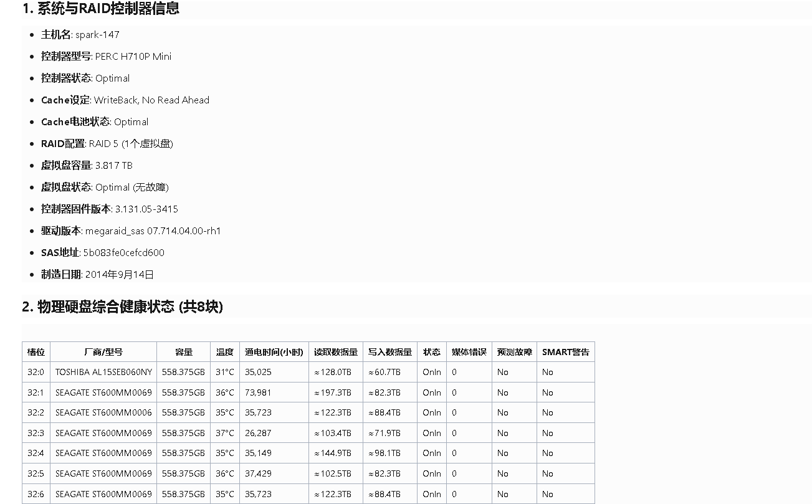
Task: Click the 37°C temperature cell
Action: click(x=225, y=434)
